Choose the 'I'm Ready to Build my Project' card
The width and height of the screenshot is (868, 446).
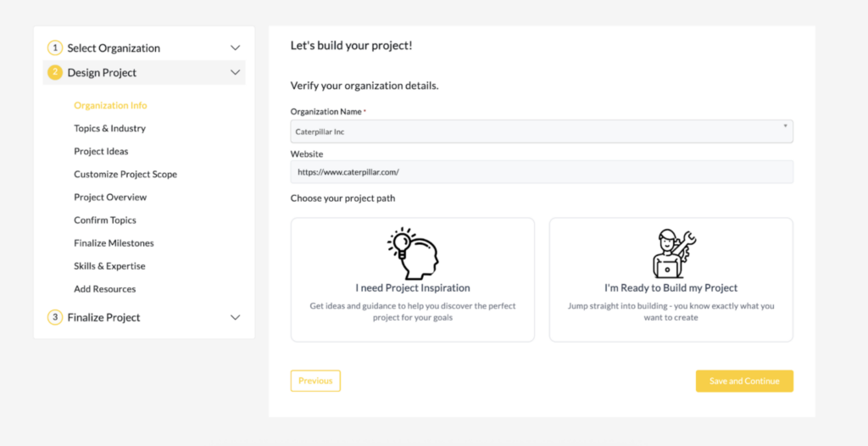[x=671, y=280]
